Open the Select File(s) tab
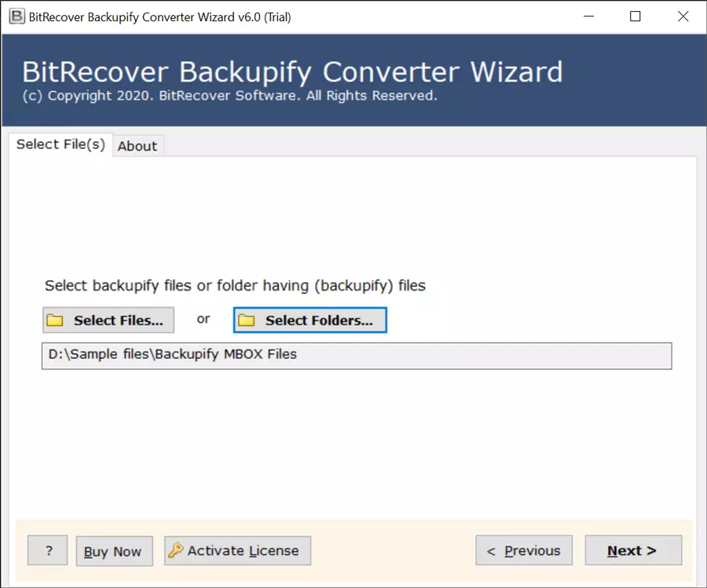 (x=60, y=144)
